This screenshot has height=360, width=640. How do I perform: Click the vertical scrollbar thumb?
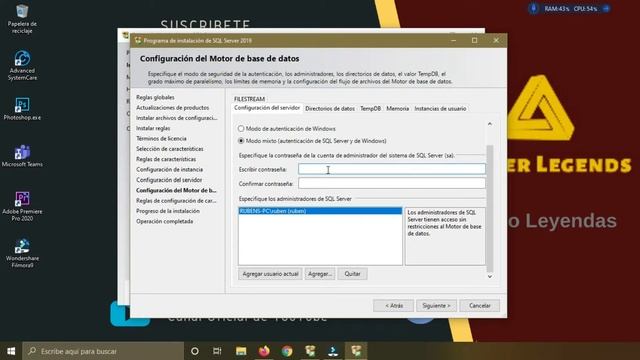[490, 208]
